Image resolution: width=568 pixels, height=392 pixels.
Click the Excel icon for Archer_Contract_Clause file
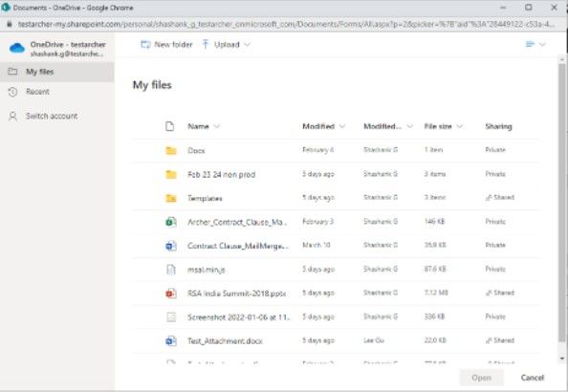click(x=171, y=222)
